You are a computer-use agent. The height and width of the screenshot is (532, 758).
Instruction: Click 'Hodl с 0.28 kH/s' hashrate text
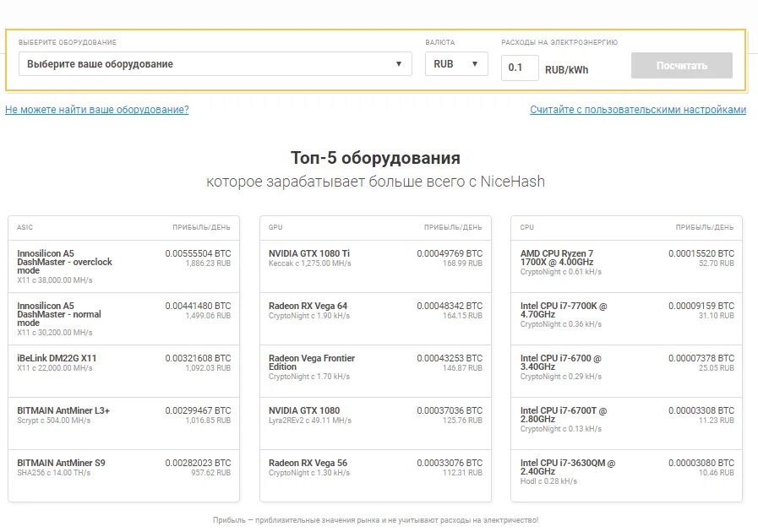(548, 481)
